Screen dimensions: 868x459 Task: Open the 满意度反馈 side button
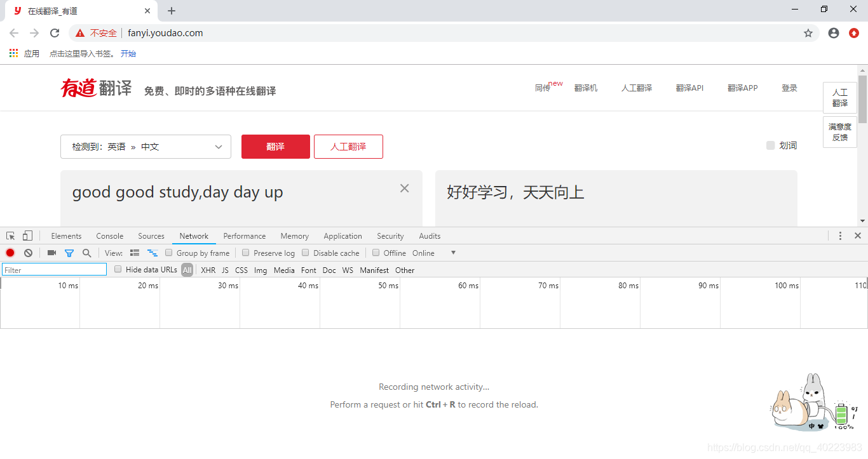(x=840, y=132)
